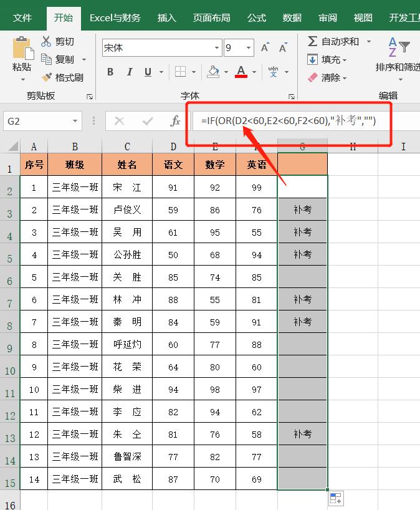Expand the font size dropdown

pyautogui.click(x=249, y=48)
